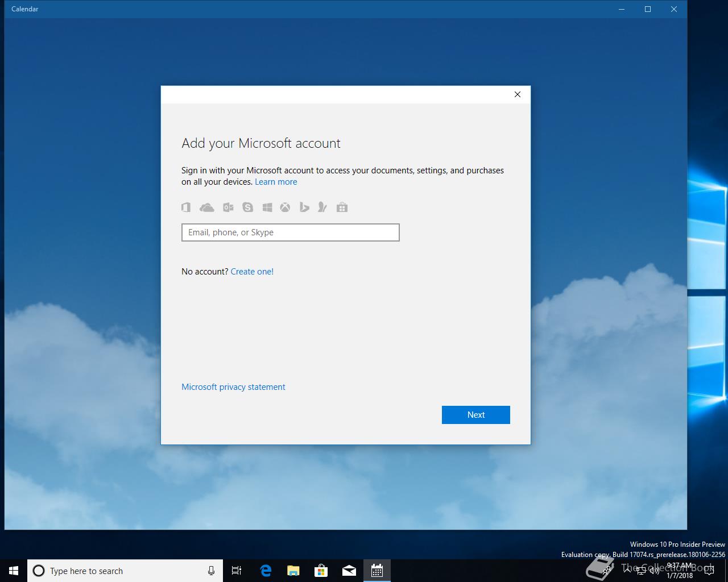This screenshot has height=582, width=728.
Task: Open Microsoft privacy statement link
Action: pyautogui.click(x=233, y=387)
